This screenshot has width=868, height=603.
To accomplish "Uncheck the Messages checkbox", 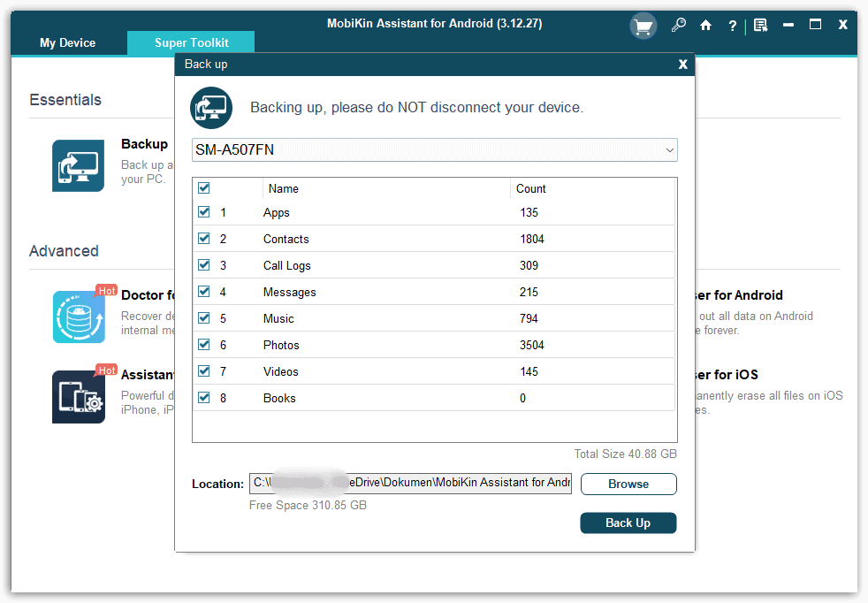I will pos(203,292).
